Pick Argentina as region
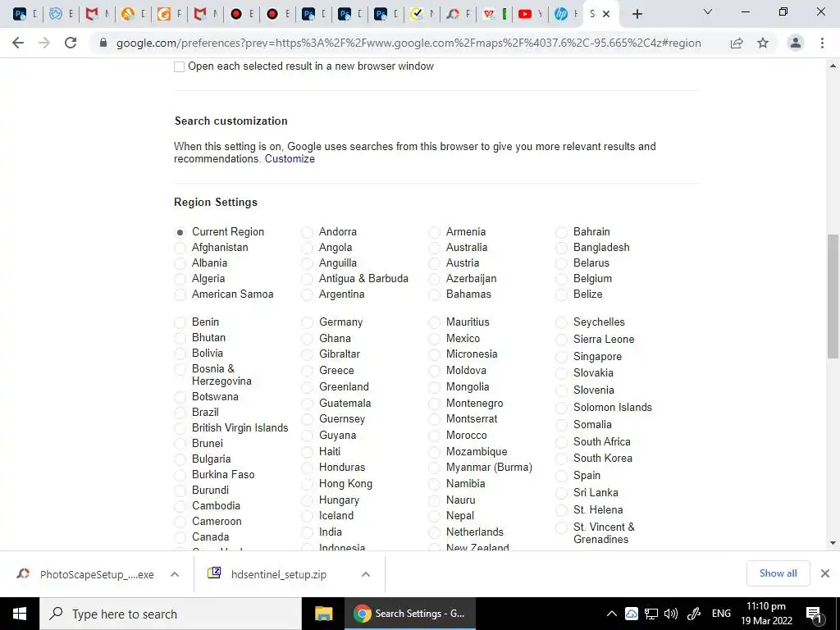This screenshot has width=840, height=630. (x=307, y=294)
